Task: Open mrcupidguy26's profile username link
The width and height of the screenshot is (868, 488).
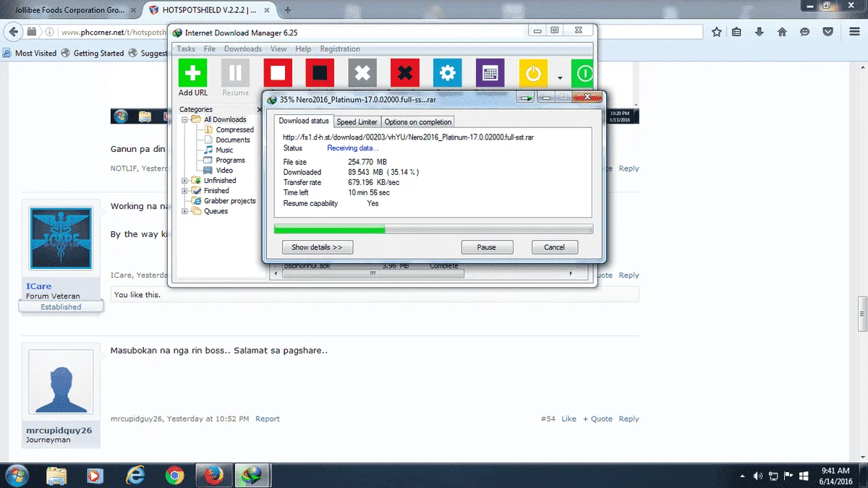Action: [59, 430]
